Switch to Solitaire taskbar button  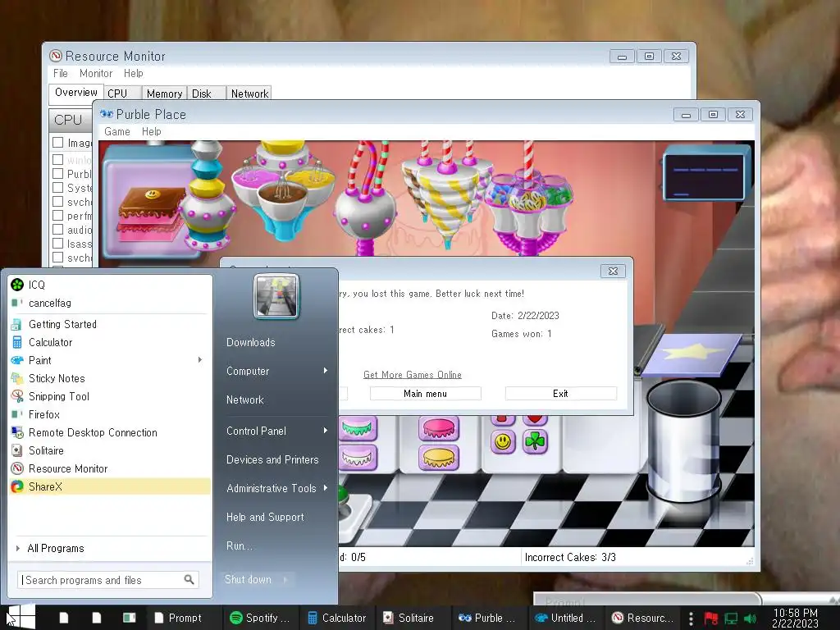[x=412, y=618]
